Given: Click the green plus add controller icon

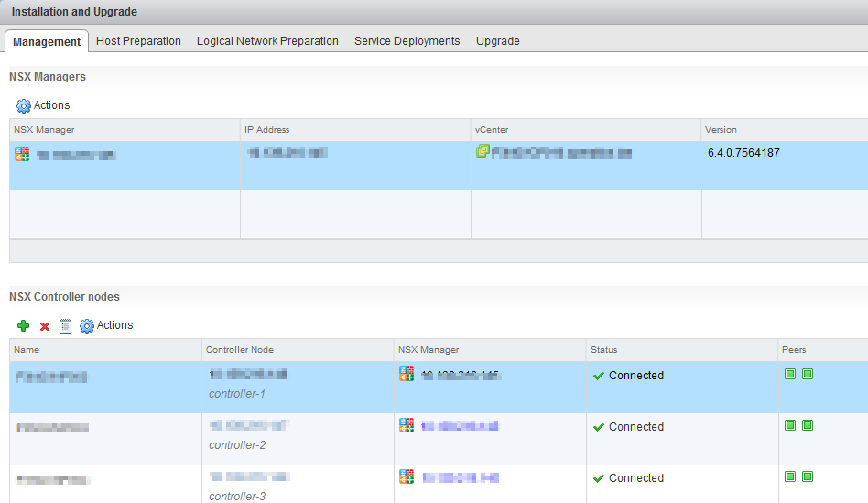Looking at the screenshot, I should point(24,326).
